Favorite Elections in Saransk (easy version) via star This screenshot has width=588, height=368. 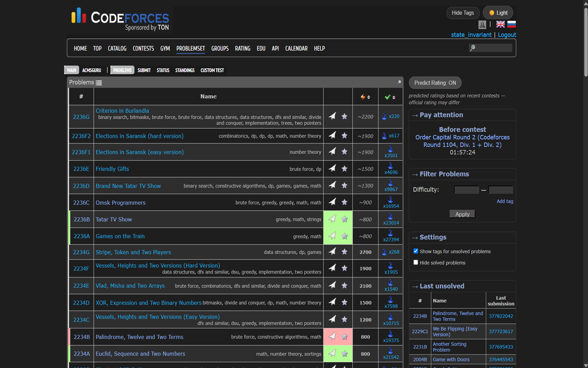(345, 151)
